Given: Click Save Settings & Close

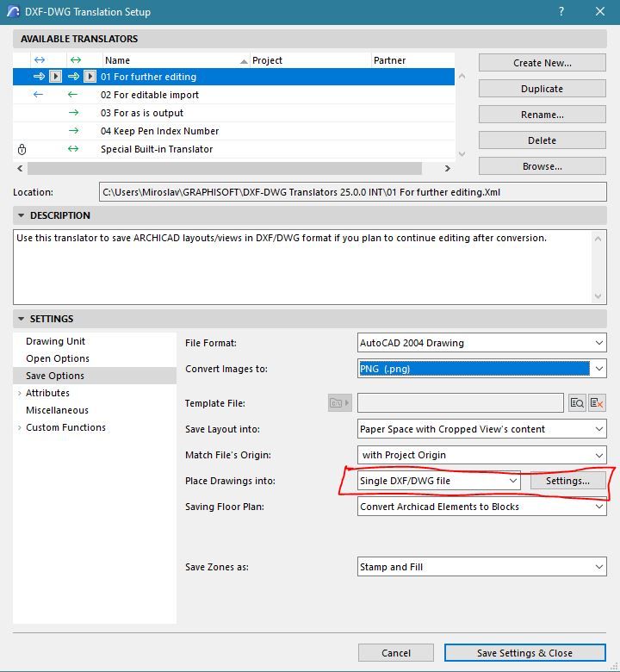Looking at the screenshot, I should 525,653.
